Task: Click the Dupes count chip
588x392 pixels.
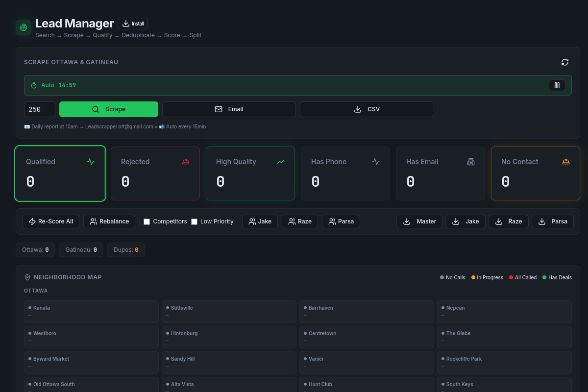Action: [x=126, y=250]
